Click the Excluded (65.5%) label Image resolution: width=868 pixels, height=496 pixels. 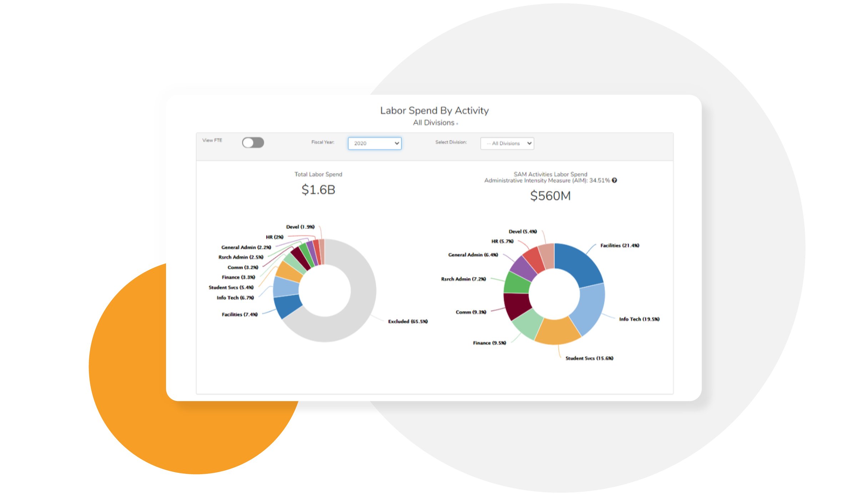click(408, 322)
